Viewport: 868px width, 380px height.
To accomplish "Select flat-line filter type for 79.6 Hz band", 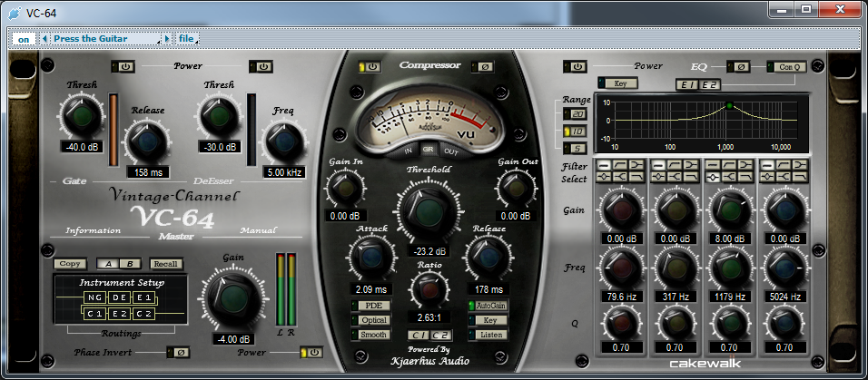I will click(x=604, y=165).
